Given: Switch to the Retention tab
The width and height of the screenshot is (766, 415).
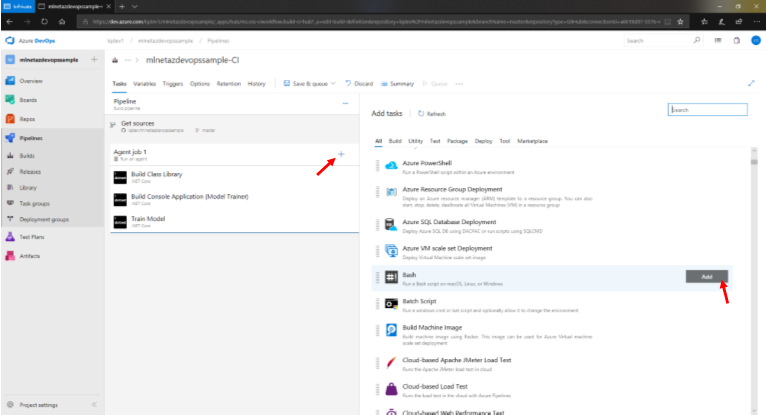Looking at the screenshot, I should 229,84.
